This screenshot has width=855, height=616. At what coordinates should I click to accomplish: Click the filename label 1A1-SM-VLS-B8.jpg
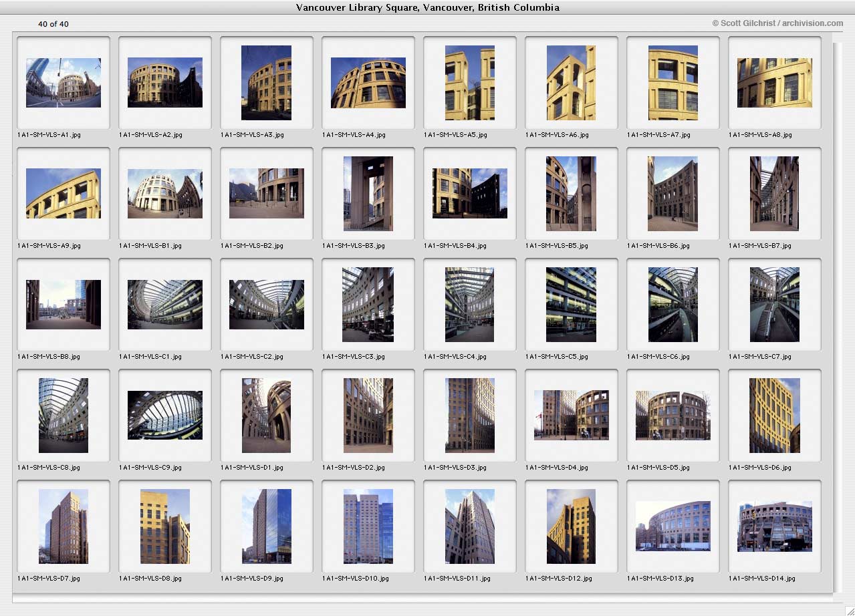point(49,357)
